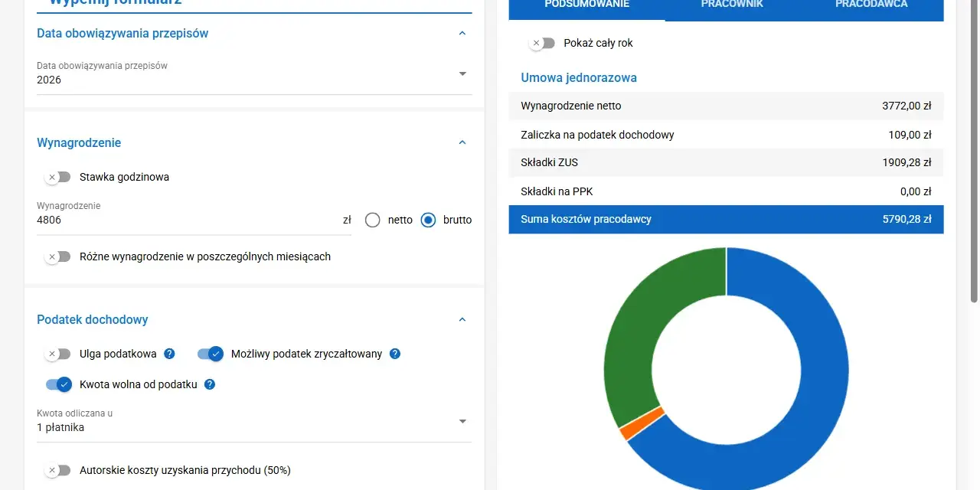
Task: Open help icon next to Ulga podatkowa
Action: pyautogui.click(x=170, y=354)
